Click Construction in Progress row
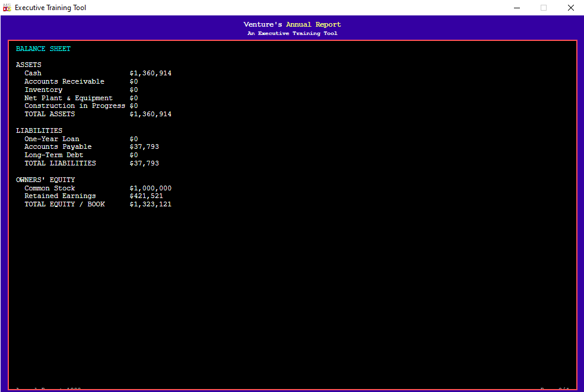584x392 pixels. point(81,106)
